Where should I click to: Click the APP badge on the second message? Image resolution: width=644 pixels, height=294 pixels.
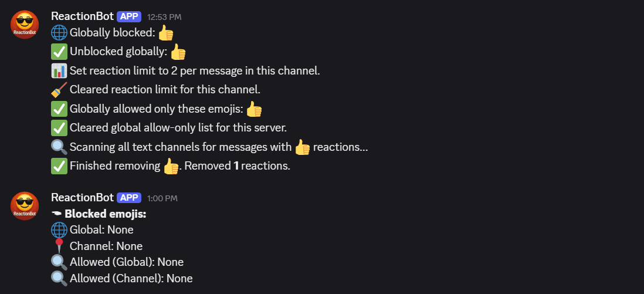click(129, 198)
